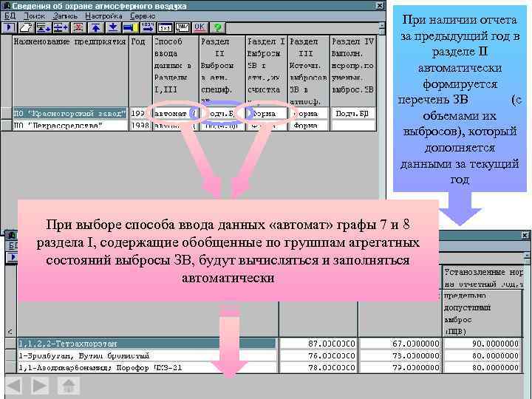Select the 1,1-Азодикарбонамид; Порофор row

coord(146,367)
